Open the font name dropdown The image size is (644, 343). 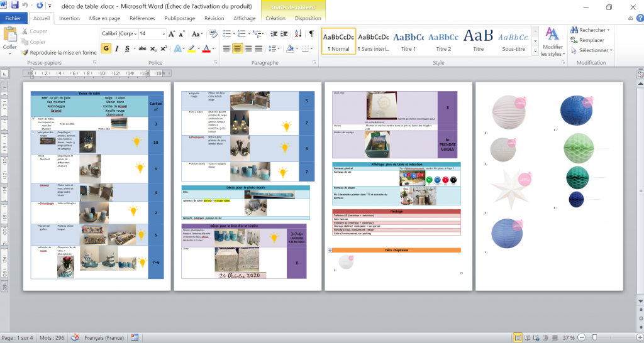tap(134, 34)
